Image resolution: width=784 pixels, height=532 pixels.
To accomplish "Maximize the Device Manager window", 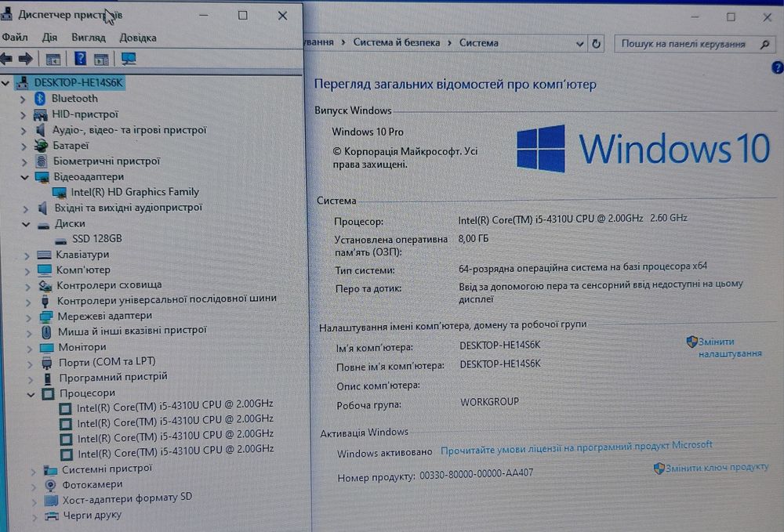I will (x=242, y=16).
